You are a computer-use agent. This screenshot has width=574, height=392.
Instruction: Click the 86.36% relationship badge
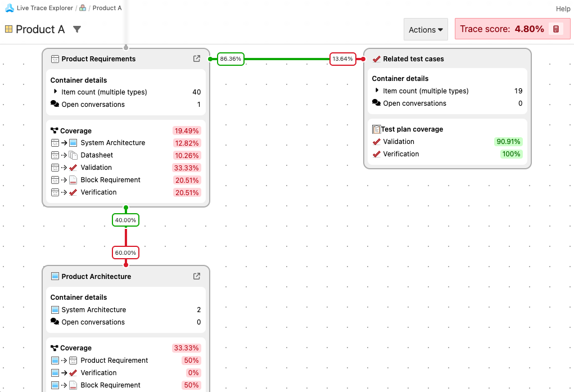click(230, 58)
